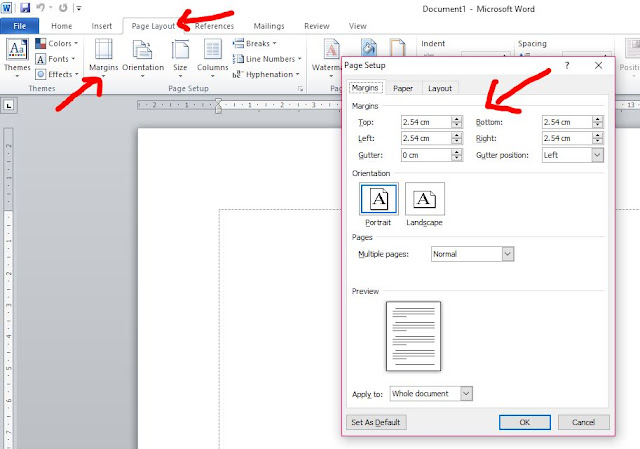Switch to the Insert ribbon tab
640x449 pixels.
[102, 26]
